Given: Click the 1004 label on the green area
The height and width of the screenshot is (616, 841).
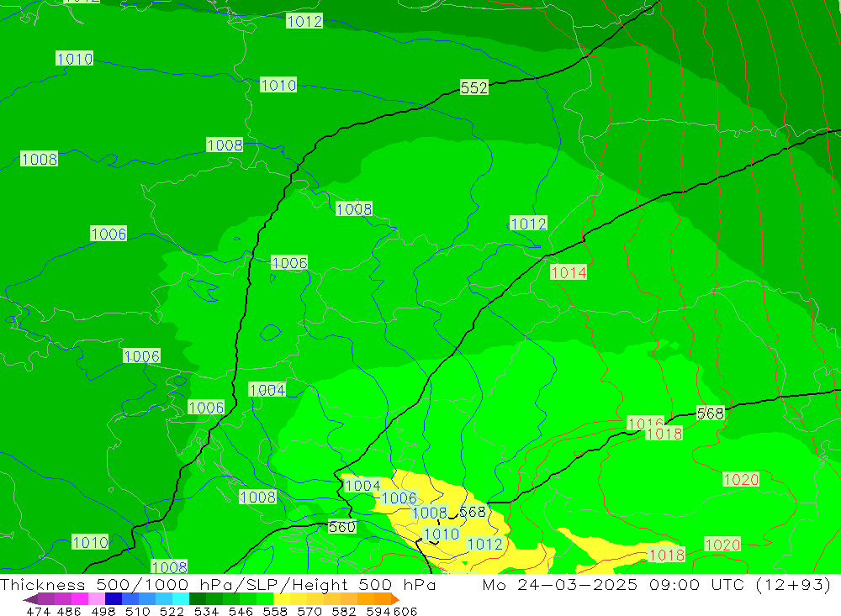Looking at the screenshot, I should coord(267,390).
